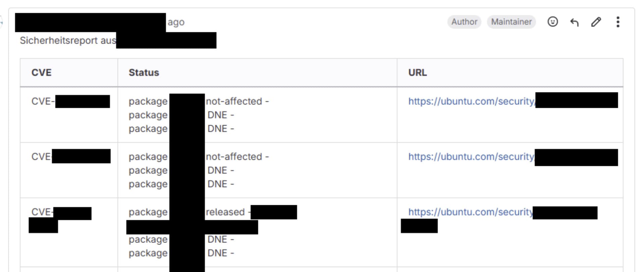Click the Status column header
This screenshot has width=644, height=272.
coord(144,73)
